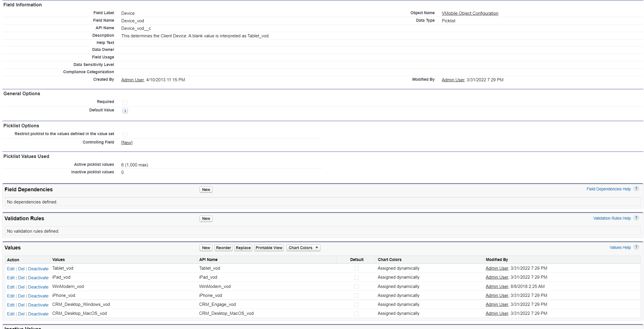Click the Reorder button
The height and width of the screenshot is (329, 644).
(223, 248)
